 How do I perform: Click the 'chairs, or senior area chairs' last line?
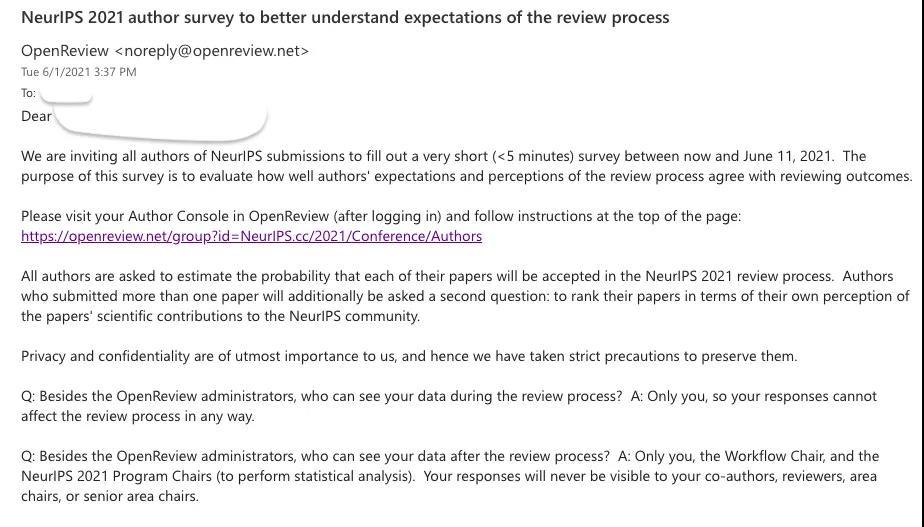pos(110,496)
